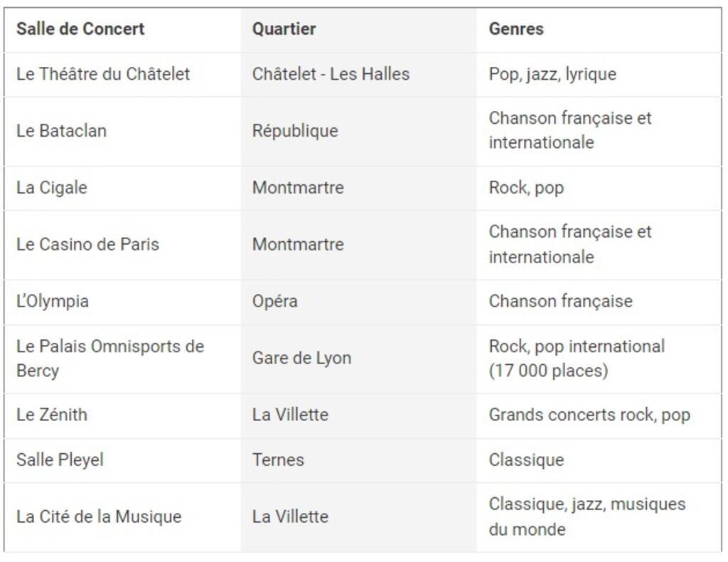Click the Salle de Concert column header
This screenshot has width=728, height=562.
(122, 29)
